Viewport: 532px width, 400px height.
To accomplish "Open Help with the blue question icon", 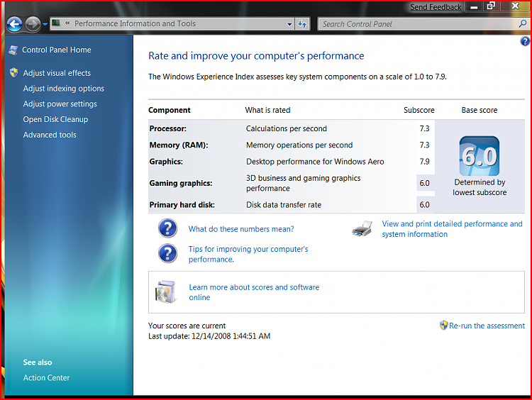I will coord(525,41).
